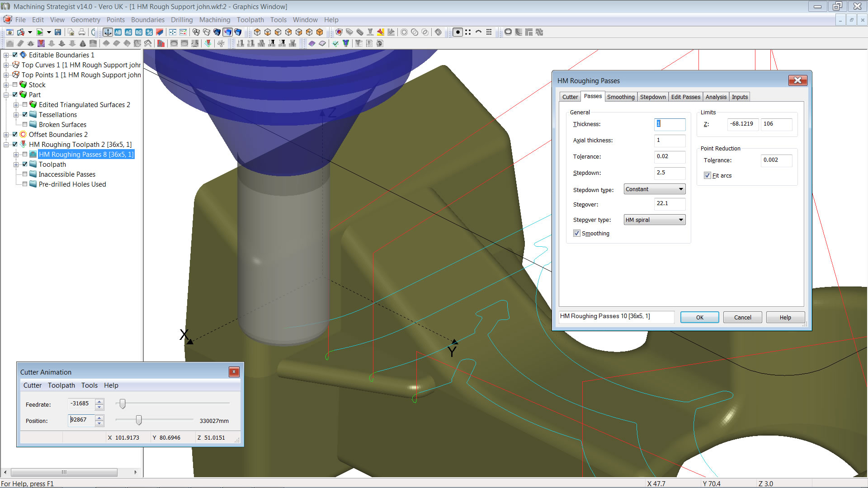Switch to the Edit Passes tab
The width and height of the screenshot is (868, 488).
685,97
